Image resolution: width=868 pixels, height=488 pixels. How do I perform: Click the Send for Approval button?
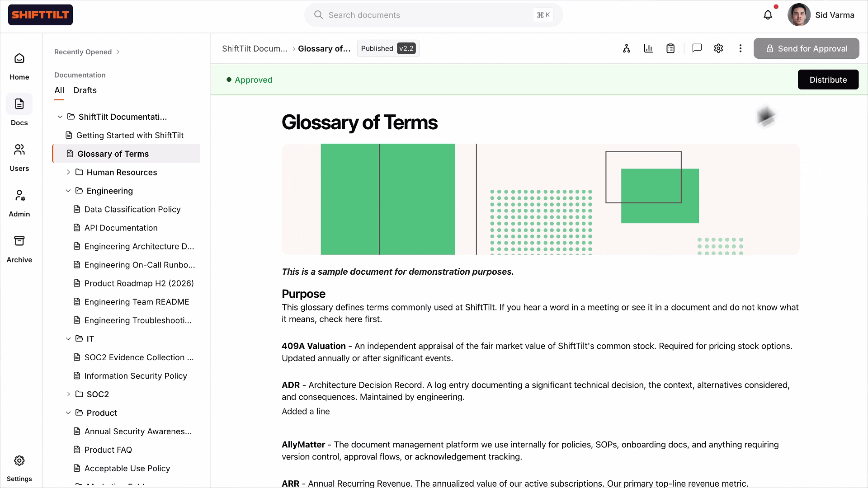[806, 48]
